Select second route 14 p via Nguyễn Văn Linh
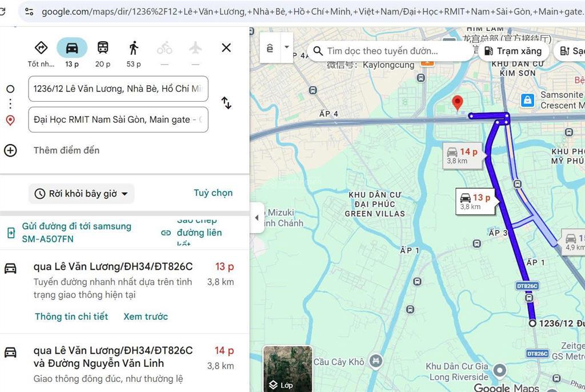Viewport: 585px width, 392px height. pos(125,364)
